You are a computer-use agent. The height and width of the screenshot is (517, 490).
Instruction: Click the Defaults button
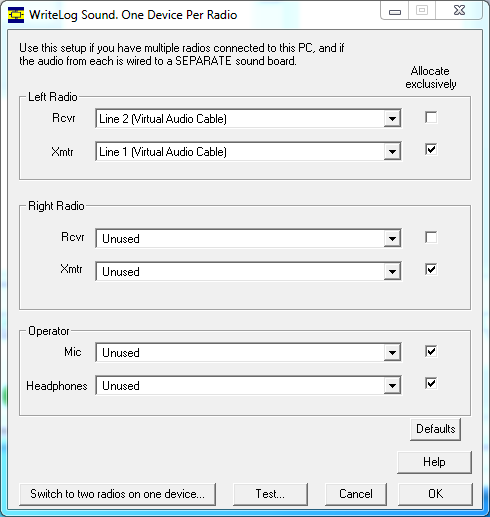click(435, 429)
